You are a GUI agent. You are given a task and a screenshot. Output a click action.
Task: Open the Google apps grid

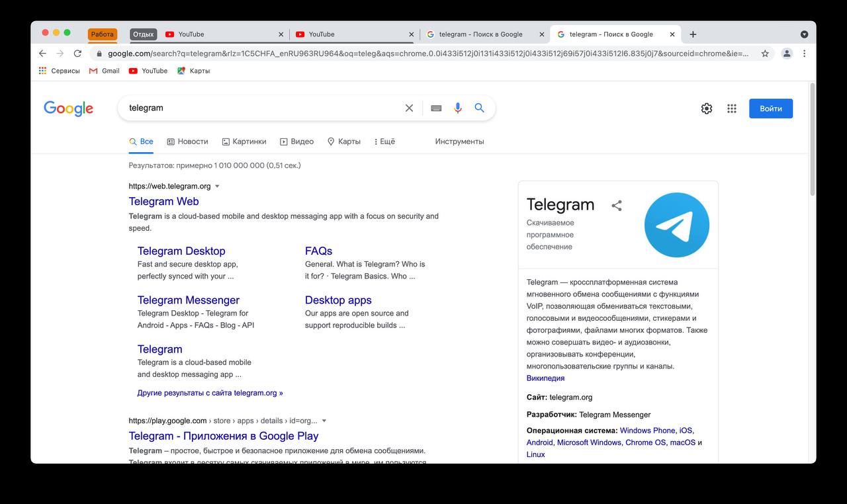pyautogui.click(x=732, y=108)
